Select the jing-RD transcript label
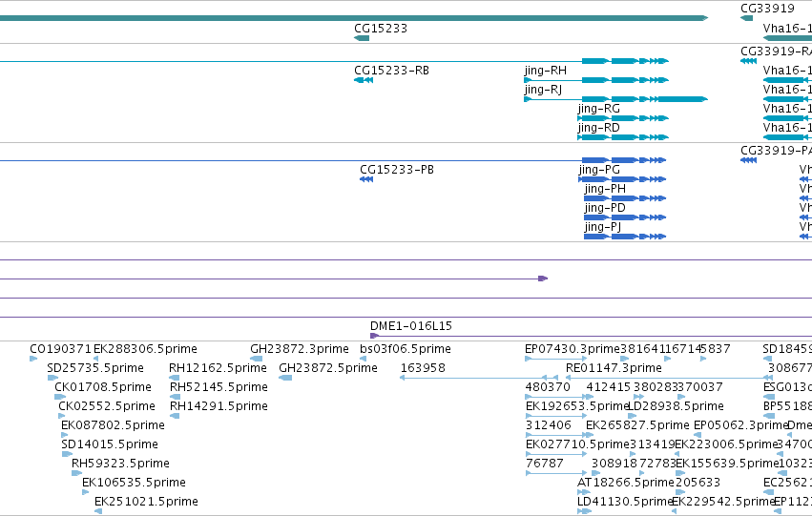The image size is (812, 516). coord(599,128)
